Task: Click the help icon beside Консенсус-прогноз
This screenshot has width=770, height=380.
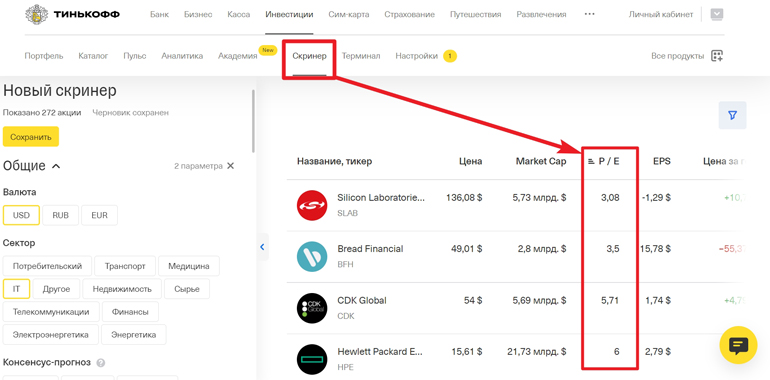Action: [101, 363]
